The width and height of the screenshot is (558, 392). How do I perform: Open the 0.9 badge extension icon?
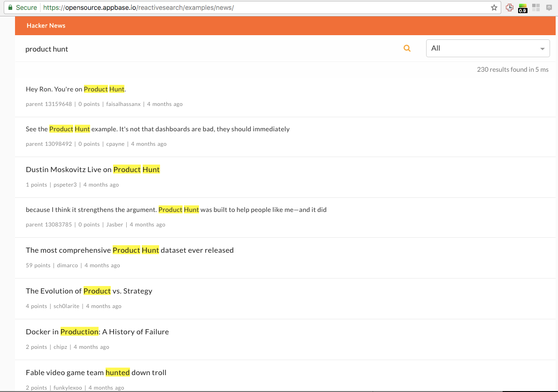(x=523, y=8)
